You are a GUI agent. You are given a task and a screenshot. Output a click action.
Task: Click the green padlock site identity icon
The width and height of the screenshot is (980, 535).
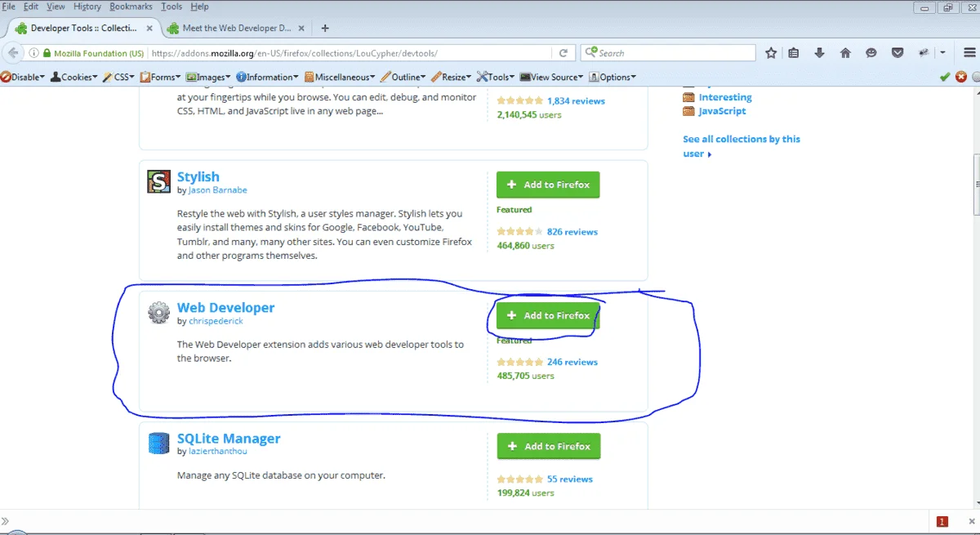point(47,53)
